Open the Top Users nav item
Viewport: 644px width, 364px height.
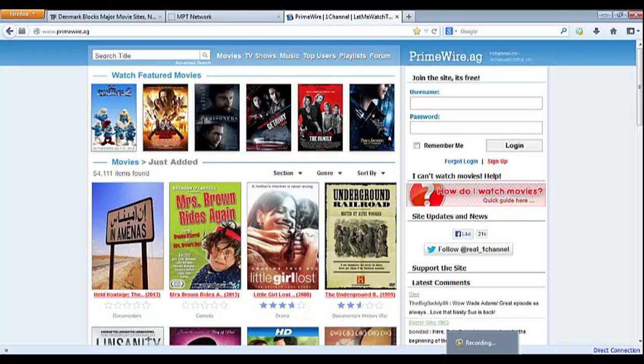click(319, 56)
